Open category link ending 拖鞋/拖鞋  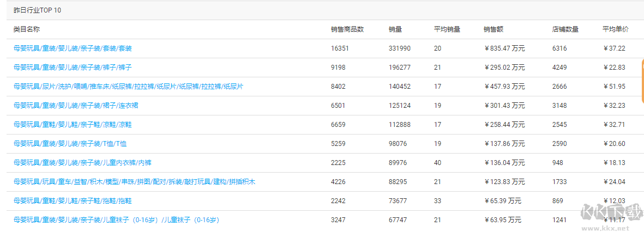coord(73,201)
